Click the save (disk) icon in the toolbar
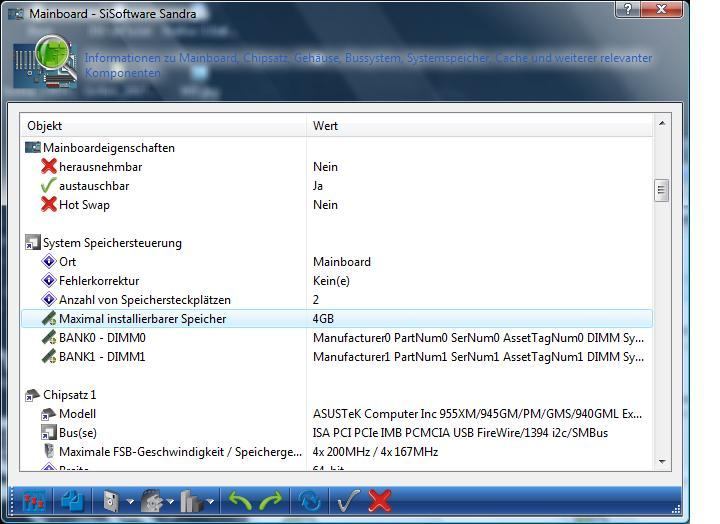This screenshot has height=524, width=720. click(x=112, y=501)
